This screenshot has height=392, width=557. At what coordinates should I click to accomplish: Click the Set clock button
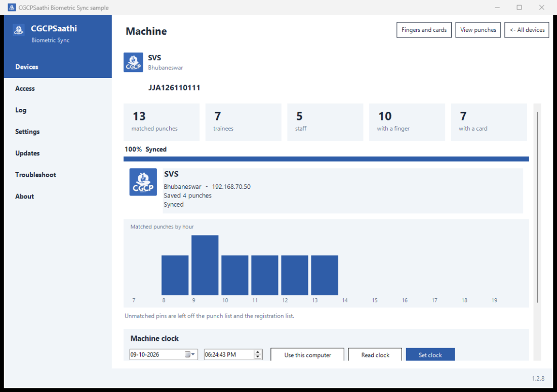[x=430, y=355]
